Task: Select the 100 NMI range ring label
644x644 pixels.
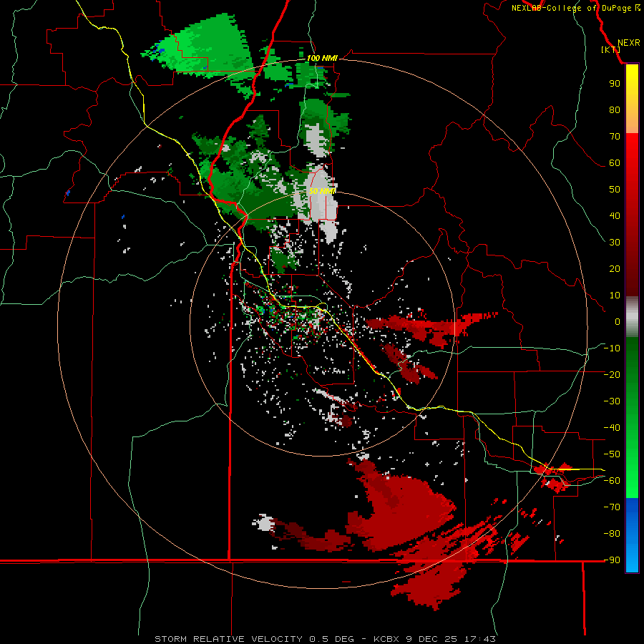Action: click(322, 58)
